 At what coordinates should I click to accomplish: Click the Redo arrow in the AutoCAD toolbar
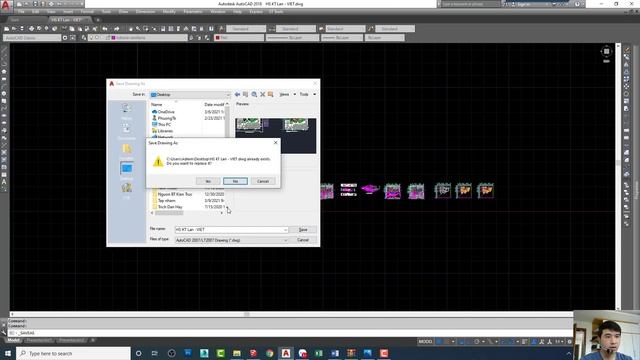(116, 29)
